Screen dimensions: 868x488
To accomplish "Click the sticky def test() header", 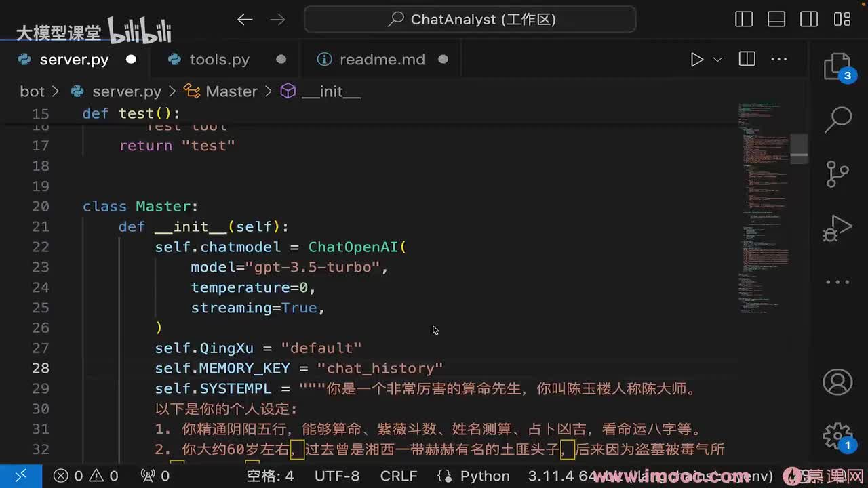I will pyautogui.click(x=132, y=113).
